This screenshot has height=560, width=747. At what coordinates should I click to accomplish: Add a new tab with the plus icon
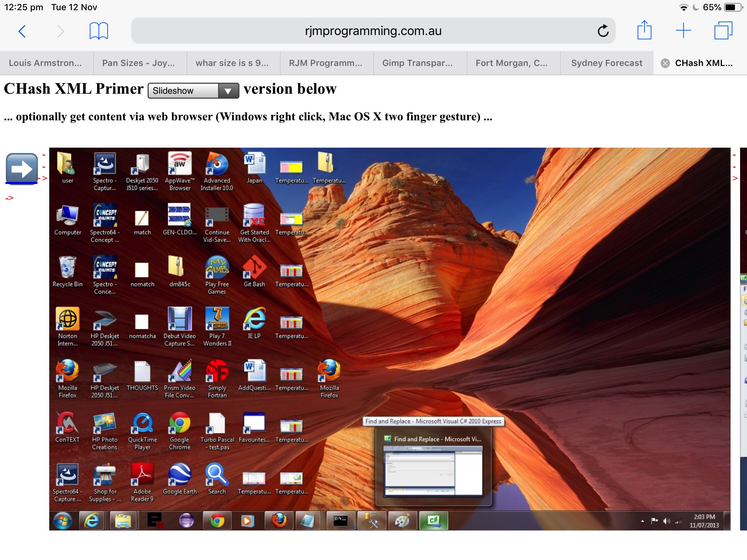pyautogui.click(x=683, y=31)
